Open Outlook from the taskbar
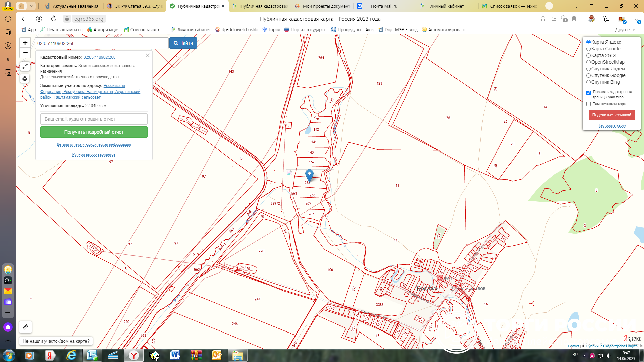 217,355
